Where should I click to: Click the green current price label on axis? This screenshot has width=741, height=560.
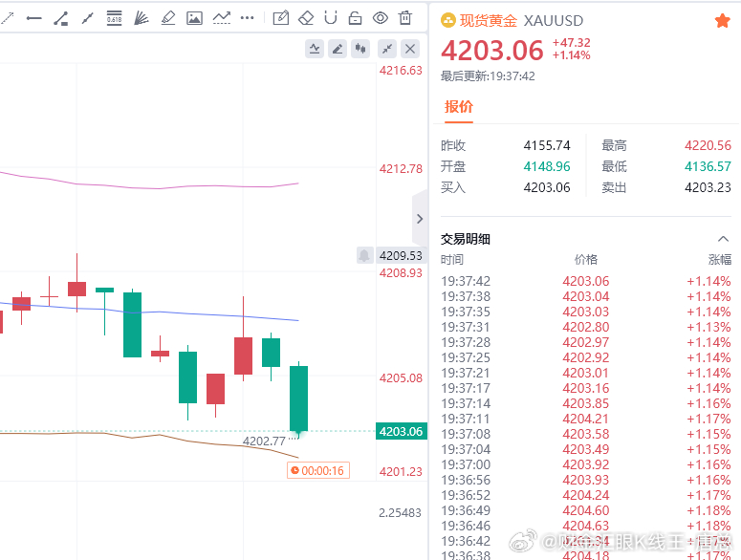(x=402, y=431)
